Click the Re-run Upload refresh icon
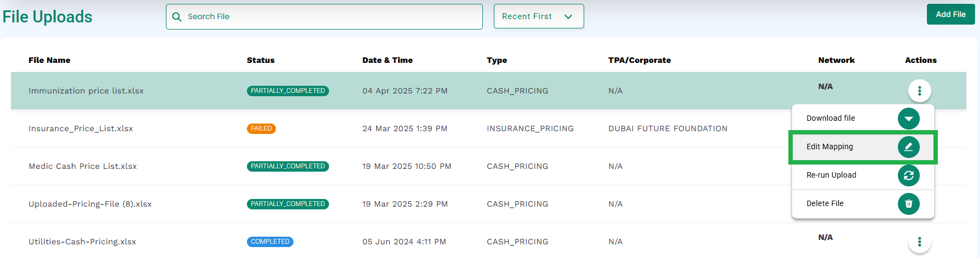Viewport: 980px width, 258px height. [908, 175]
